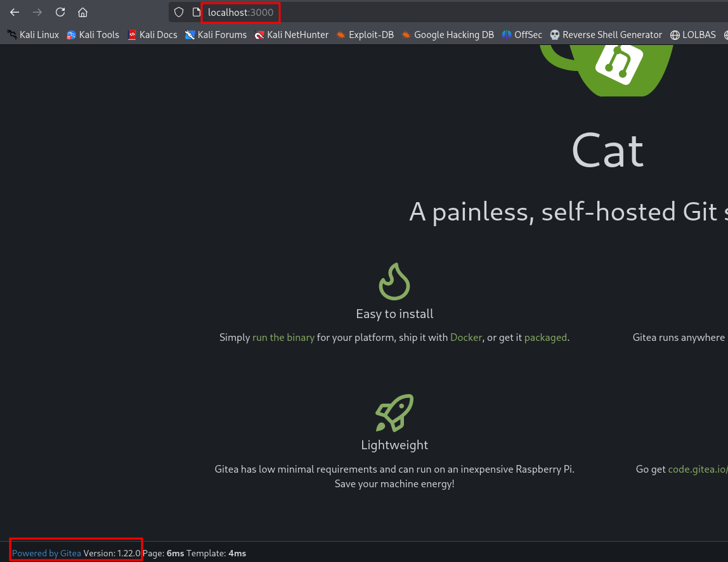Click the shield tracking protection icon
This screenshot has width=728, height=562.
(x=179, y=12)
